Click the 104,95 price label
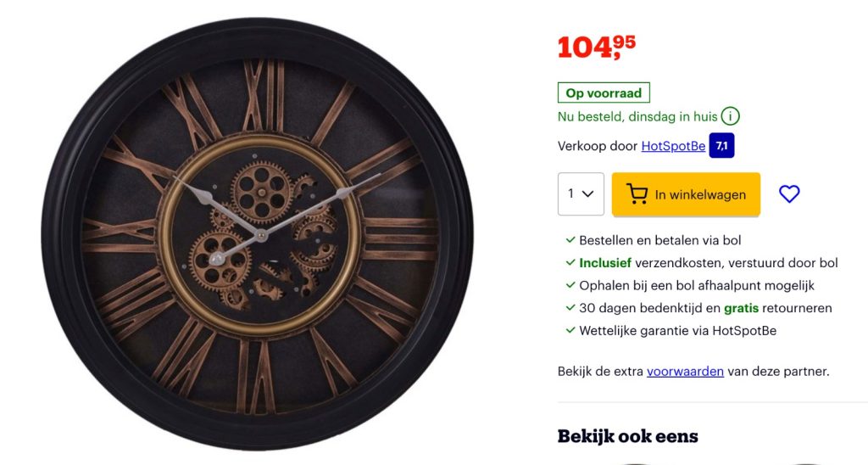The image size is (868, 465). click(x=597, y=48)
